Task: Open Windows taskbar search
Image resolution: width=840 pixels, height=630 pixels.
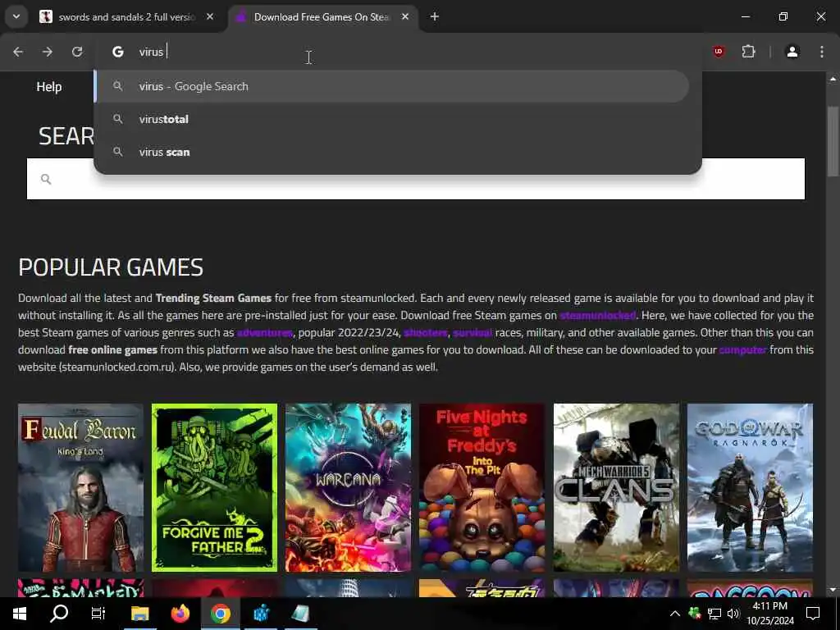Action: click(59, 614)
